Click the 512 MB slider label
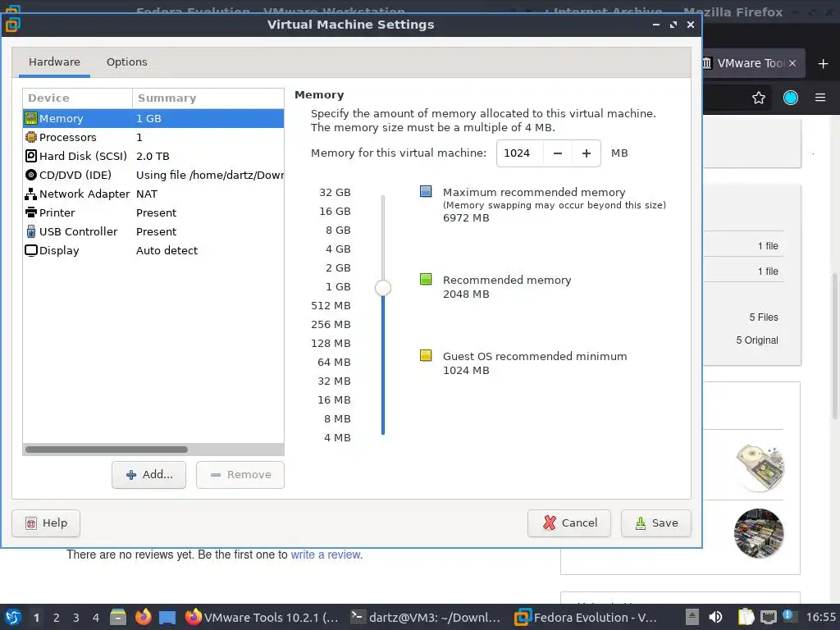Screen dimensions: 840x630 331,305
